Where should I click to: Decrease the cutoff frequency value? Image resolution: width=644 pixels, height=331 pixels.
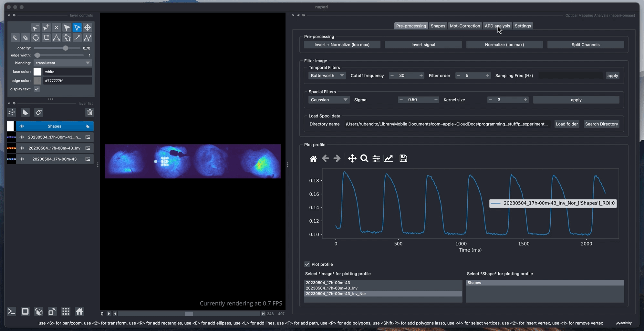click(x=392, y=75)
